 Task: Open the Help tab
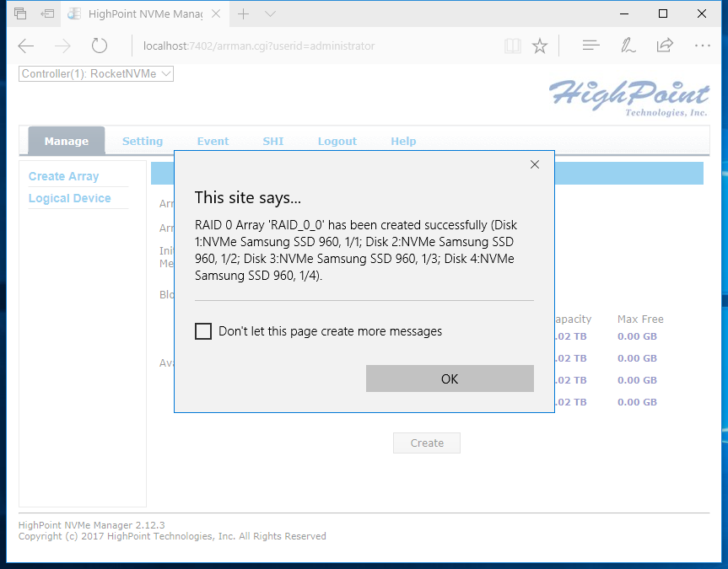tap(403, 141)
